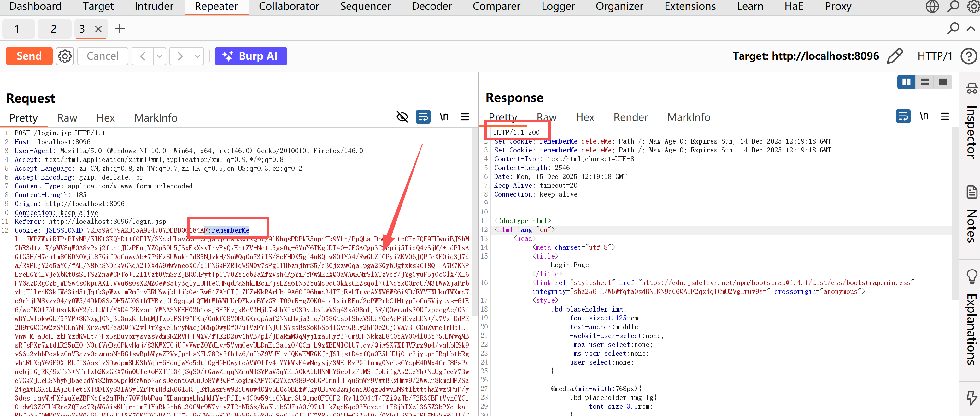
Task: Switch to the Intruder tab
Action: pos(154,6)
